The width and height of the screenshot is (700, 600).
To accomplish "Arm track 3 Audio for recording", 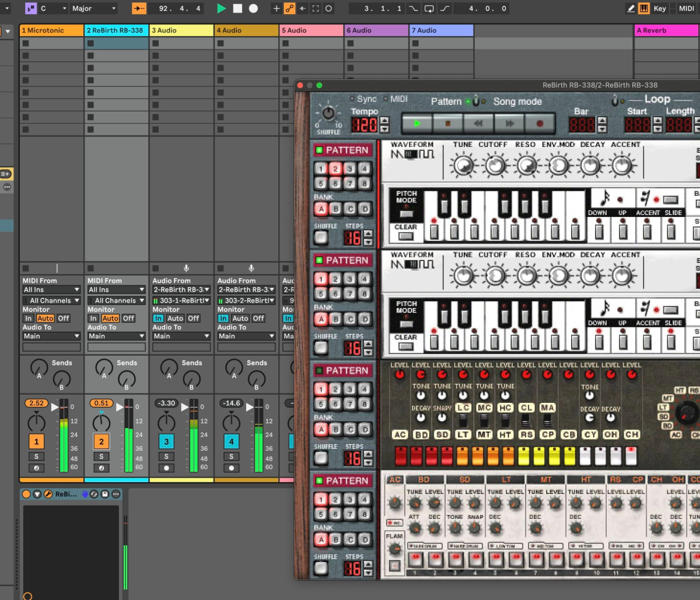I will [166, 468].
